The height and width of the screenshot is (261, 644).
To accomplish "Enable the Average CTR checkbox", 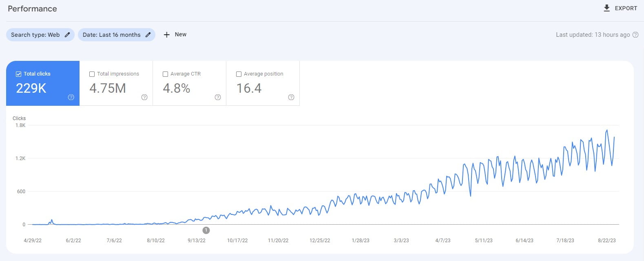I will pos(165,74).
